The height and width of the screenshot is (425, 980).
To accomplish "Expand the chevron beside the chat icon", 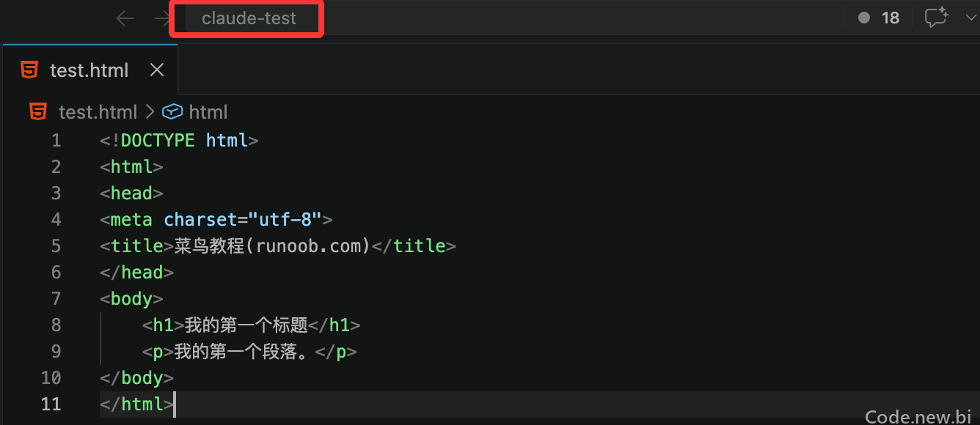I will coord(970,18).
